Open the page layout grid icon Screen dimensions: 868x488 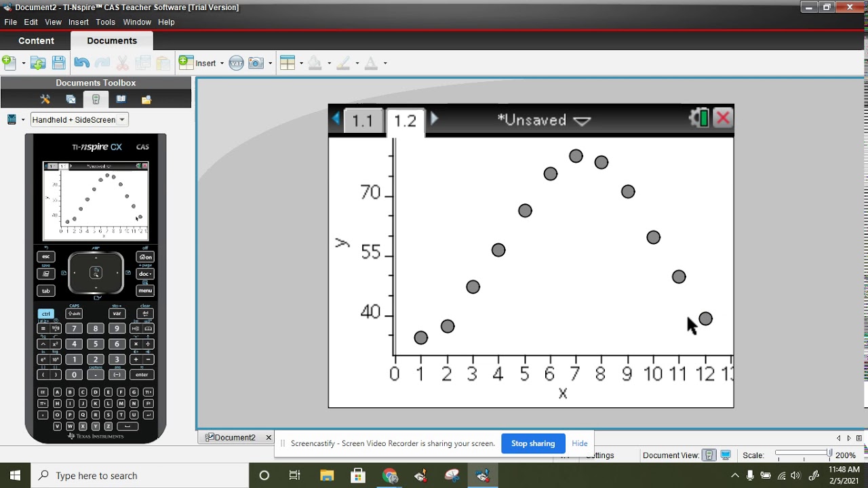coord(288,63)
